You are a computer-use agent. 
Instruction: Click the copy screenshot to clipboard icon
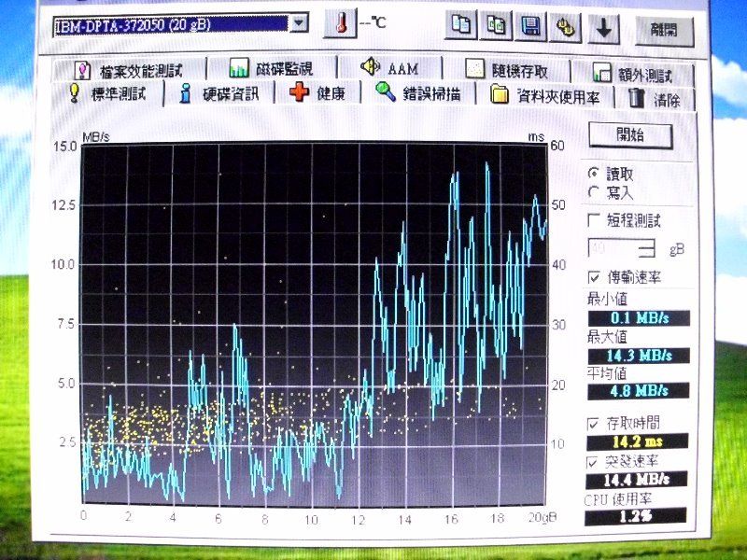click(496, 26)
